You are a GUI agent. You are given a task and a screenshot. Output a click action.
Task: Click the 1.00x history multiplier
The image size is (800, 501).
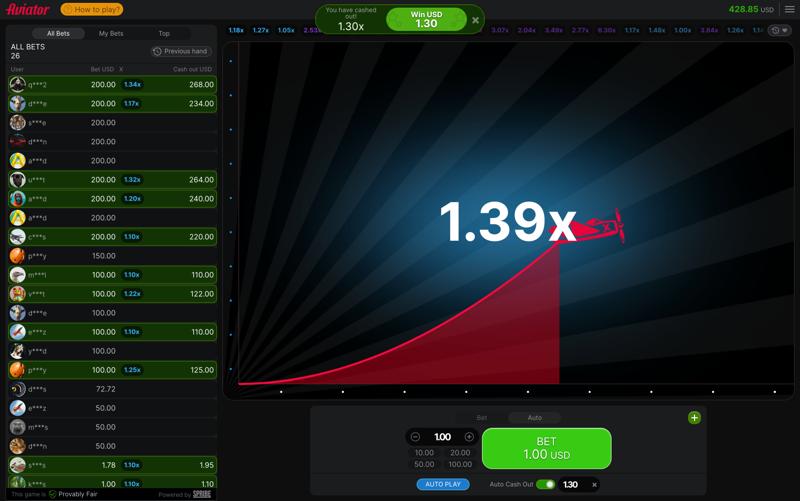683,30
